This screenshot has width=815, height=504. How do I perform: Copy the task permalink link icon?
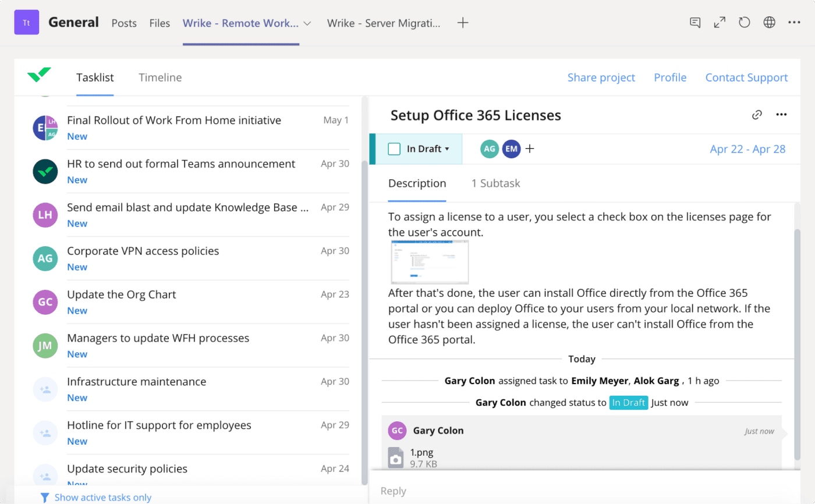coord(757,115)
